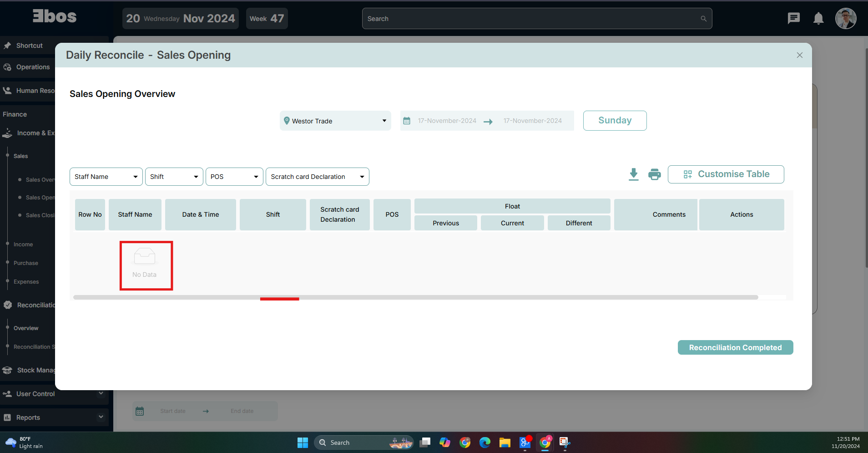Viewport: 868px width, 453px height.
Task: Open Microsoft Edge from taskbar
Action: [484, 443]
